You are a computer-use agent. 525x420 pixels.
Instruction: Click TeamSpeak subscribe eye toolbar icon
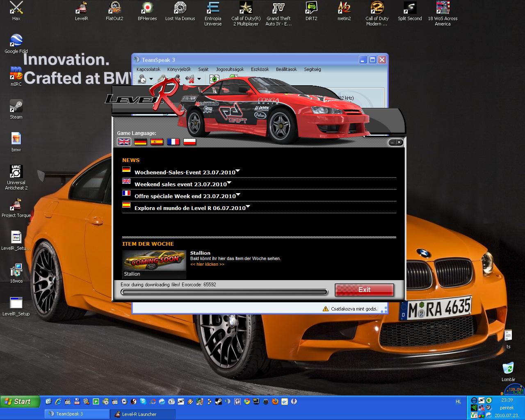214,79
